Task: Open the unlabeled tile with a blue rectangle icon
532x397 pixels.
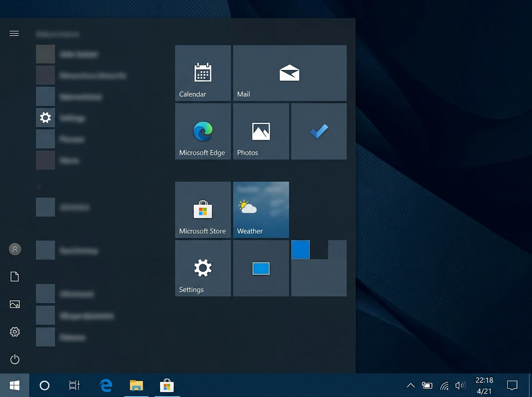Action: (261, 268)
